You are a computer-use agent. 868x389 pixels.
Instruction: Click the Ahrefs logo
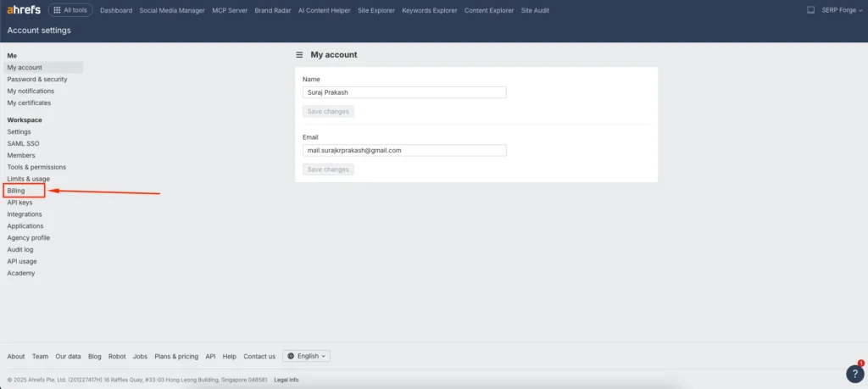coord(24,10)
